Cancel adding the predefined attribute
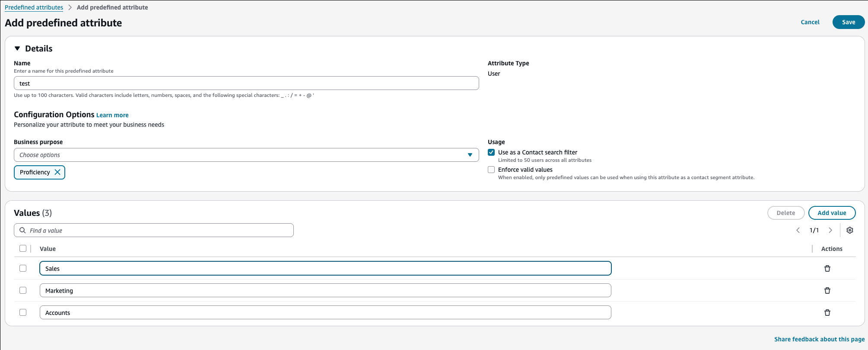 810,22
